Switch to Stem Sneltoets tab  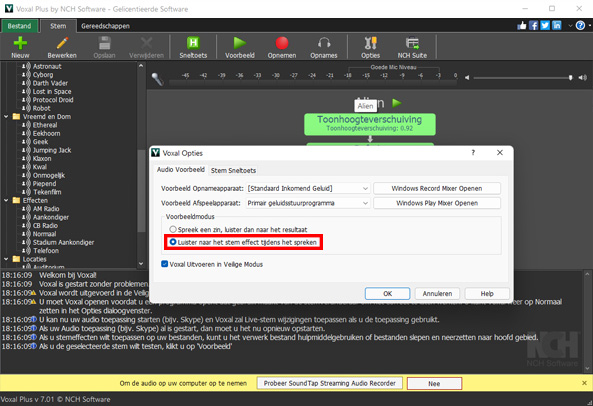tap(233, 170)
